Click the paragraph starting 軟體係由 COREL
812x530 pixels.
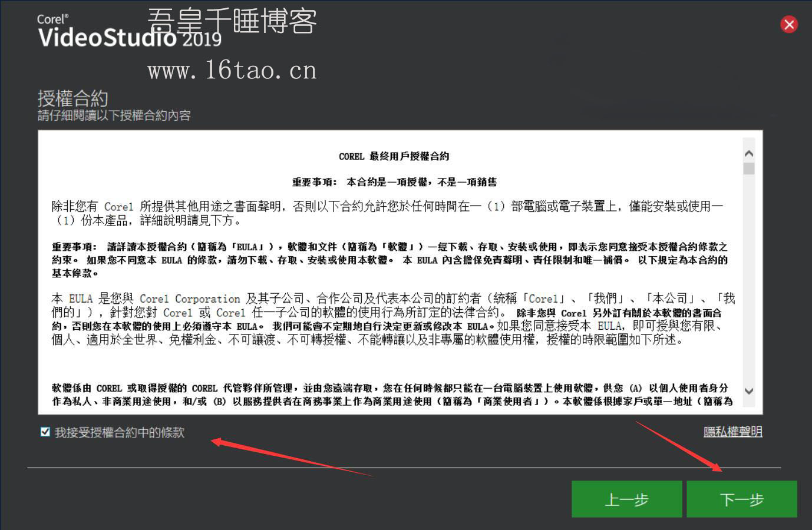point(391,395)
